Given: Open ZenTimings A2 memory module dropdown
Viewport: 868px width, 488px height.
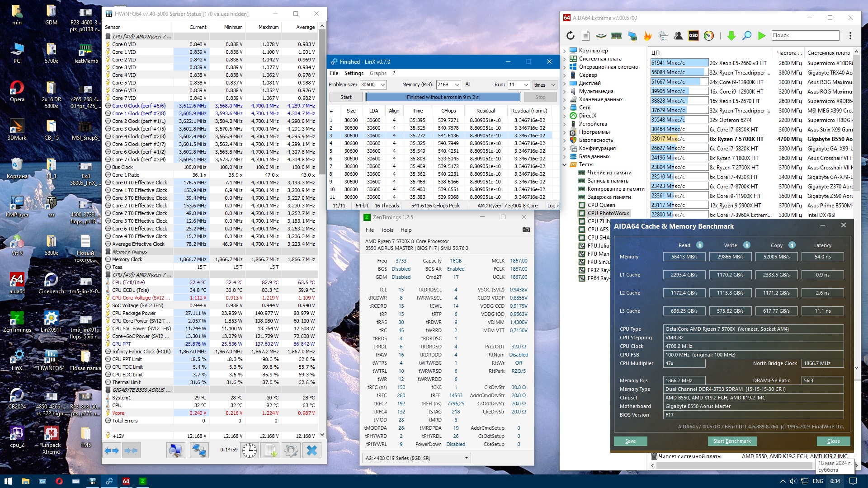Looking at the screenshot, I should (466, 458).
